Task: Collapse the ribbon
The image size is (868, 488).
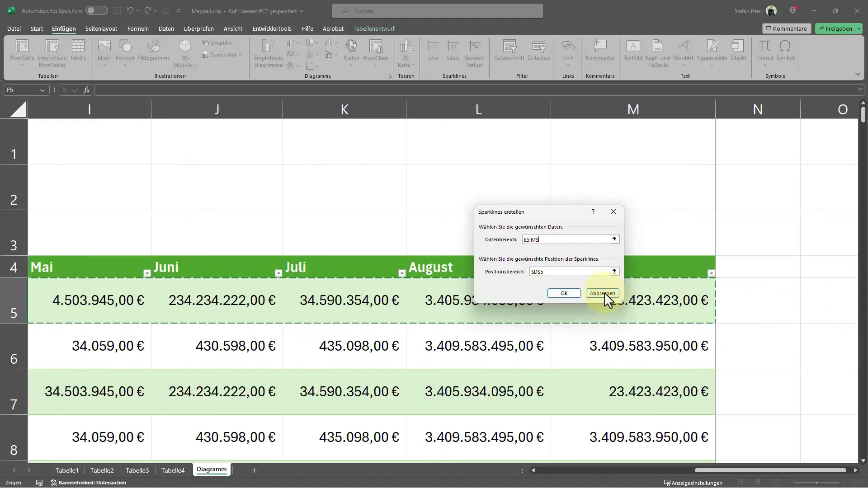Action: click(x=858, y=74)
